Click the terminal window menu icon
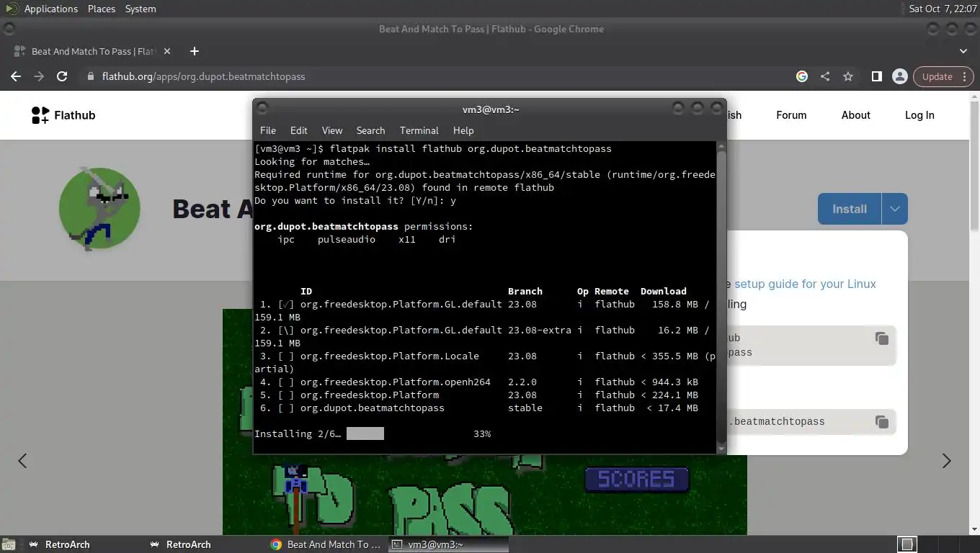 pos(262,109)
